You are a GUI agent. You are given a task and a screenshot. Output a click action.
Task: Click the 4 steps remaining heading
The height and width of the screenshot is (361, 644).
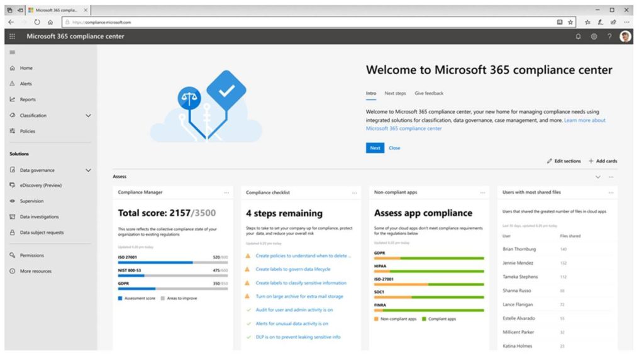coord(284,214)
